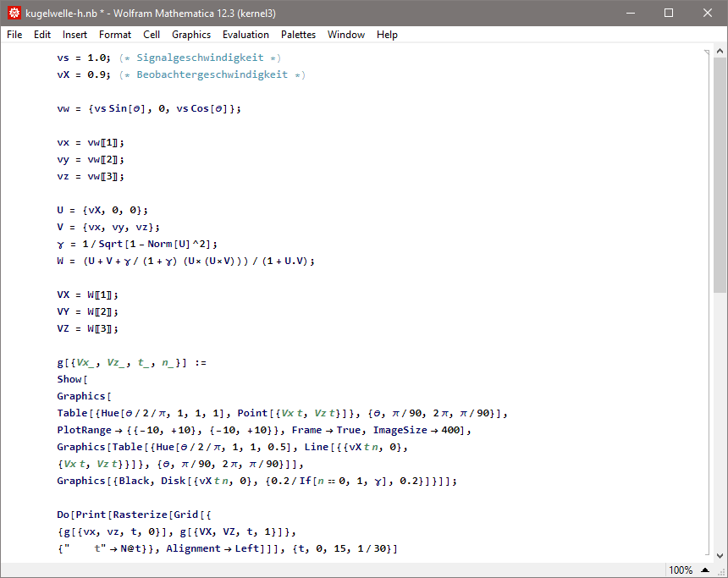Screen dimensions: 728x578
Task: Click the comment 'Signalgeschwindigkeit'
Action: [x=200, y=58]
